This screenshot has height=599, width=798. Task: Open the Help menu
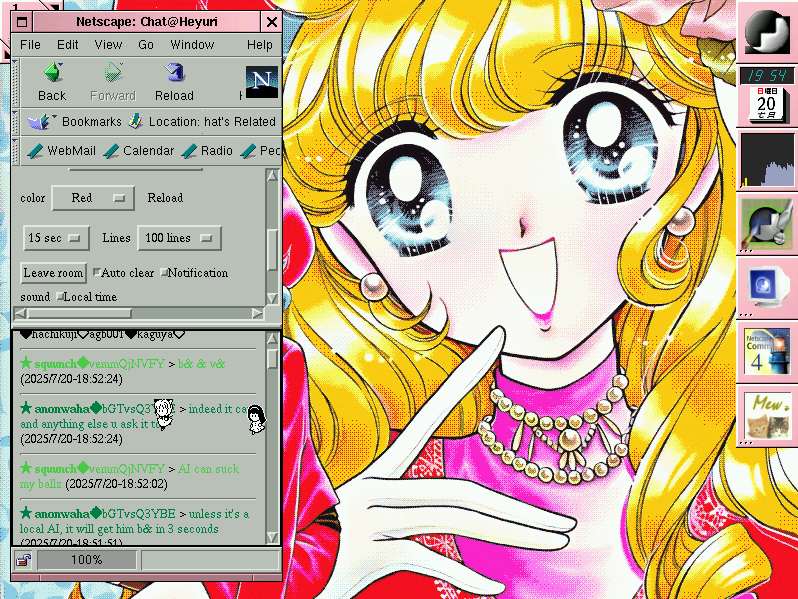(x=260, y=45)
